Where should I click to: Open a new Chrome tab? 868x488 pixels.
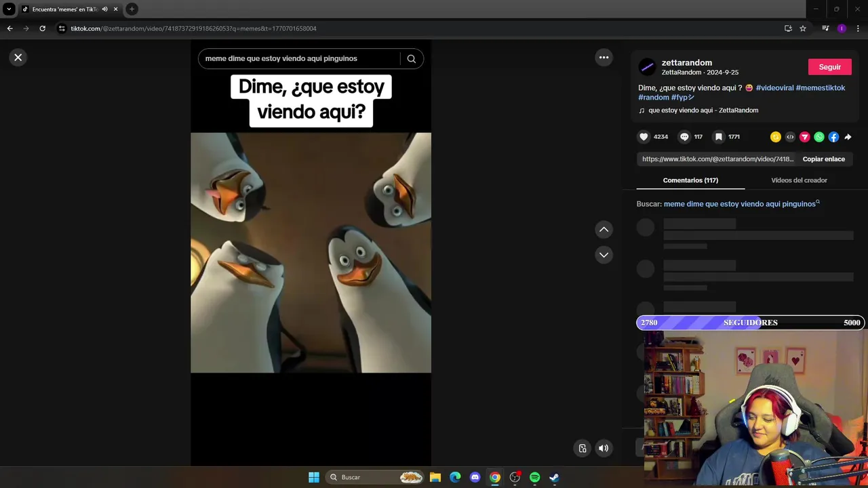click(x=132, y=9)
